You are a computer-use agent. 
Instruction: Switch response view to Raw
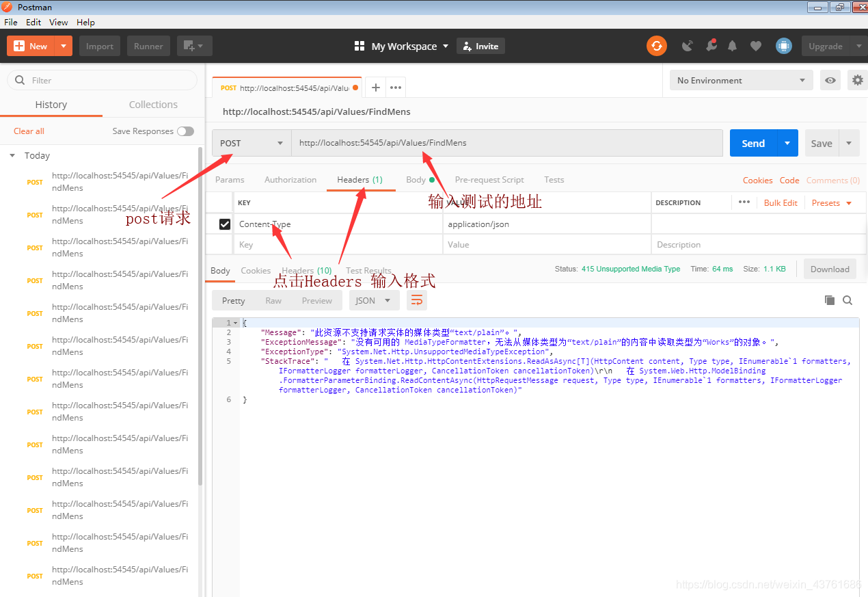click(273, 300)
